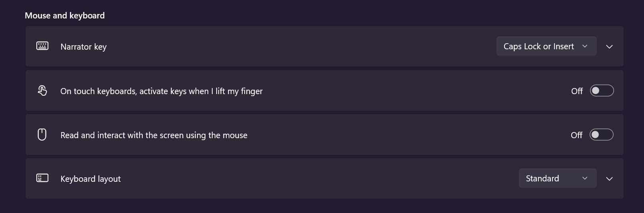Click the mouse icon in the settings row
This screenshot has height=213, width=644.
coord(42,135)
